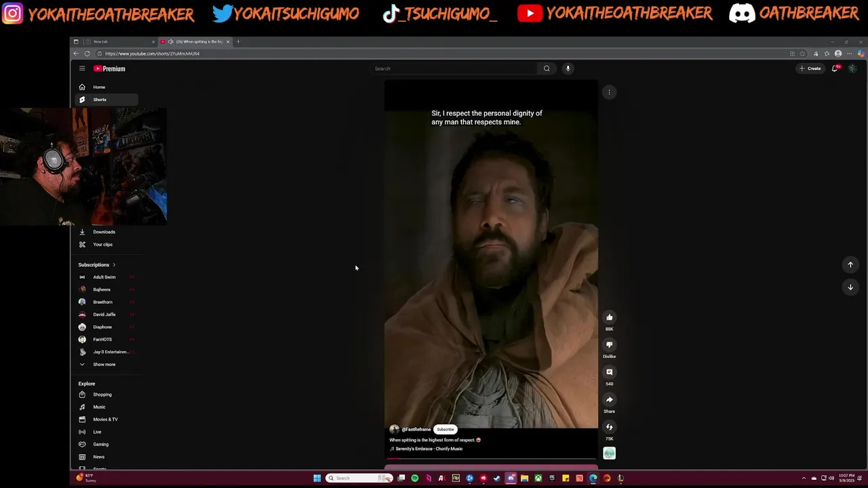Close the New tab browser tab

coord(153,42)
